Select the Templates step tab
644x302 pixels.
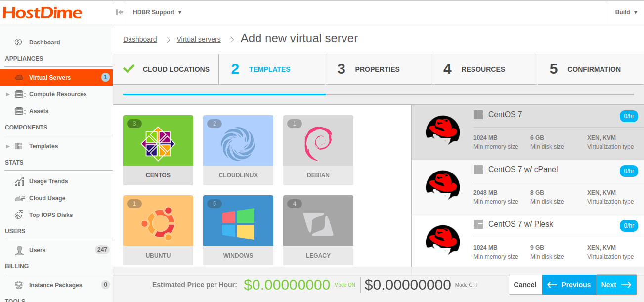click(272, 69)
